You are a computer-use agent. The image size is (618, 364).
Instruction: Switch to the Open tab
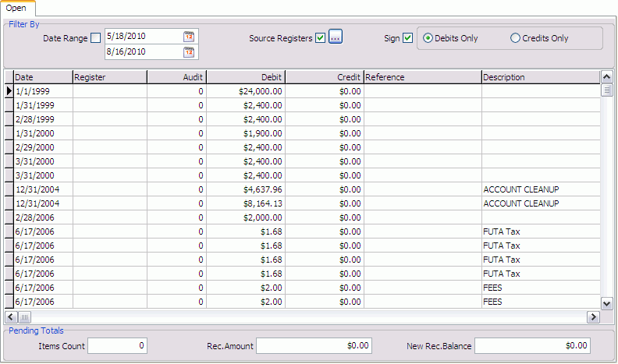click(18, 8)
